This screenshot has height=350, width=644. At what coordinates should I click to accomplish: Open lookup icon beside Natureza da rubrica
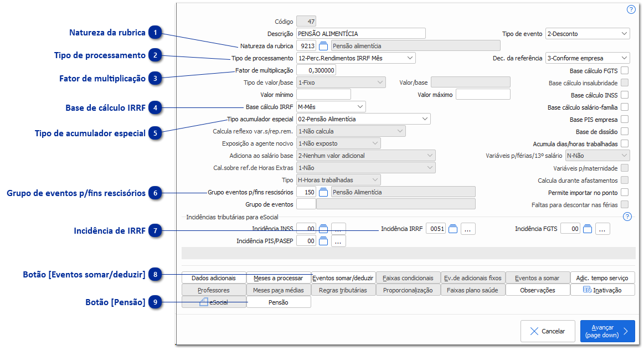[324, 46]
